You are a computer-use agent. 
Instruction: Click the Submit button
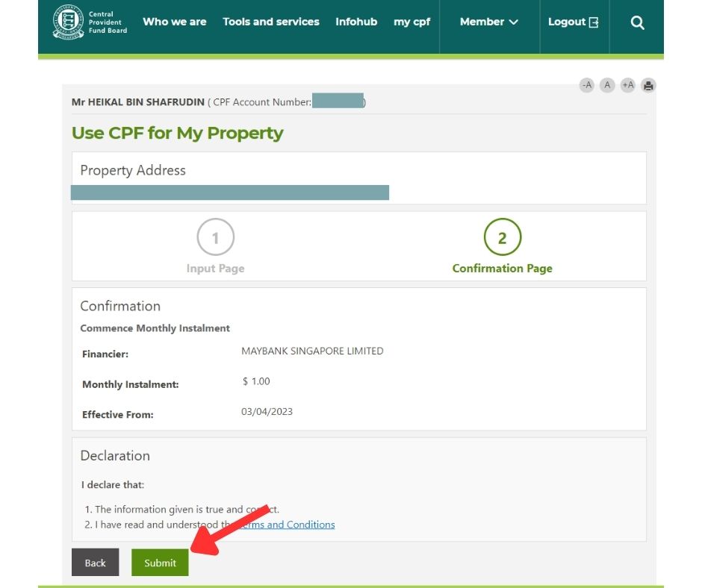click(x=159, y=563)
